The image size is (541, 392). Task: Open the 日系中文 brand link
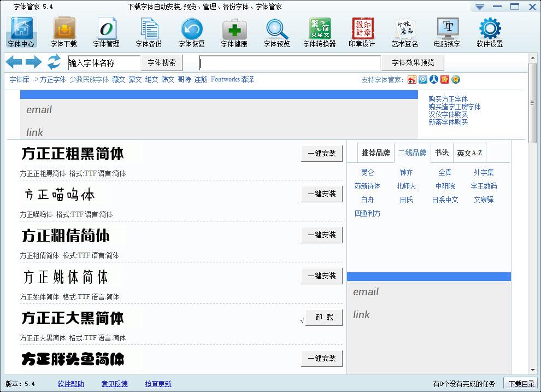tap(445, 200)
